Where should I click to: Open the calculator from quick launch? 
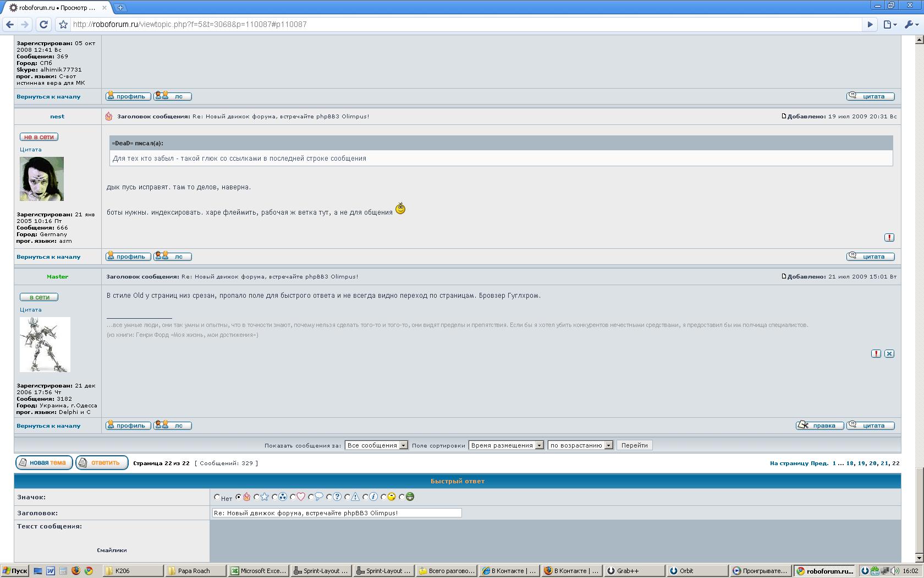pyautogui.click(x=63, y=571)
